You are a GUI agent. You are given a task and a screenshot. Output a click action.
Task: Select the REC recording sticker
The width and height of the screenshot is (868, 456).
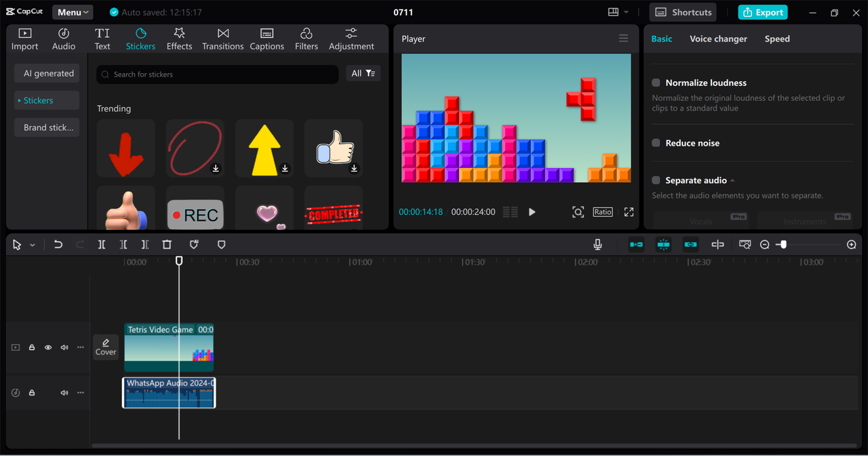tap(195, 208)
